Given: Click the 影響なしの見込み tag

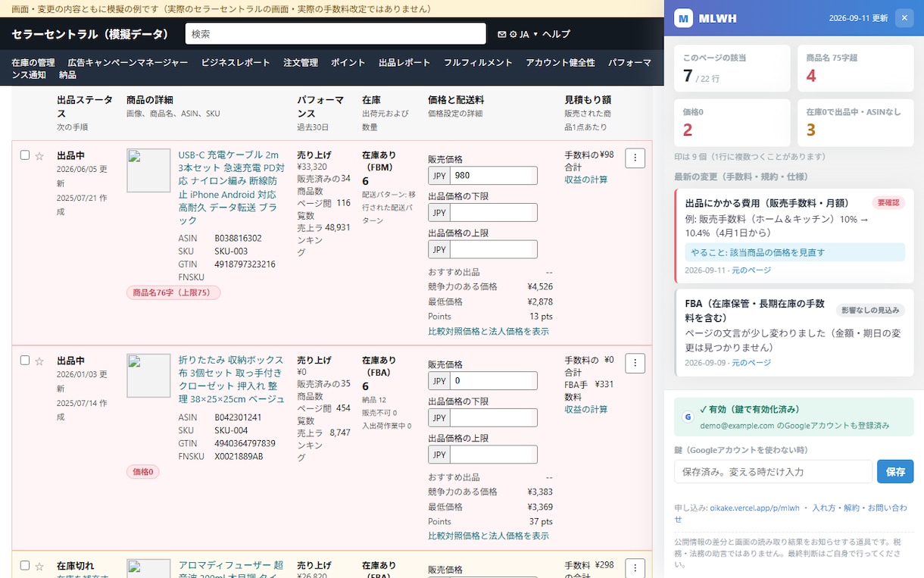Looking at the screenshot, I should click(x=871, y=310).
